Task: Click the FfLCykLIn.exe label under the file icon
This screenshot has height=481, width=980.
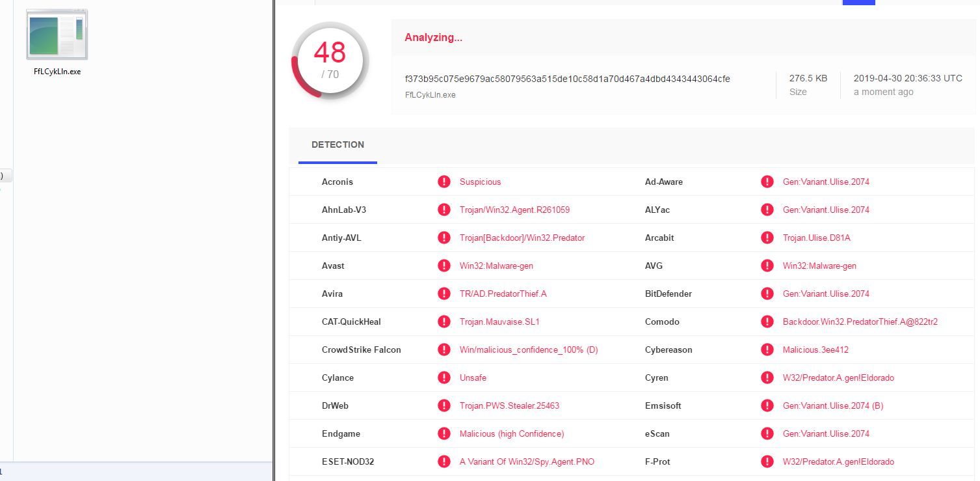Action: (57, 72)
